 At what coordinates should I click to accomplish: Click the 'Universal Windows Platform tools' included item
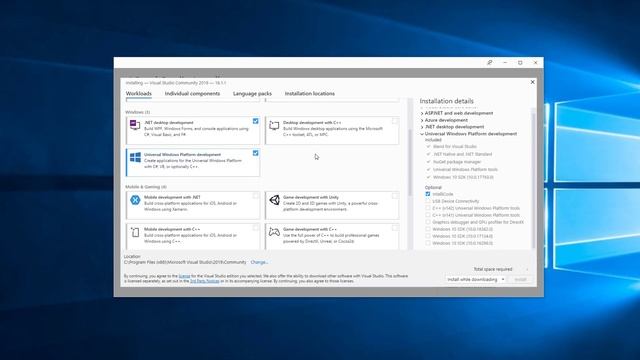465,169
